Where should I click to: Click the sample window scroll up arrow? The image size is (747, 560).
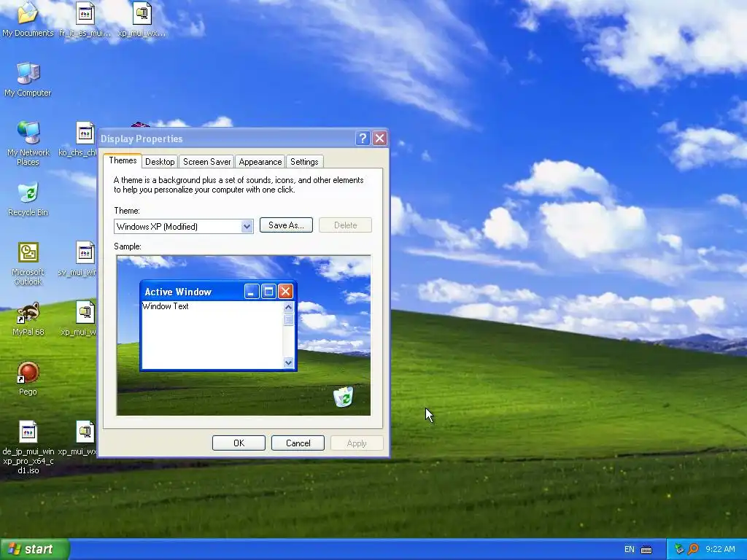click(288, 307)
